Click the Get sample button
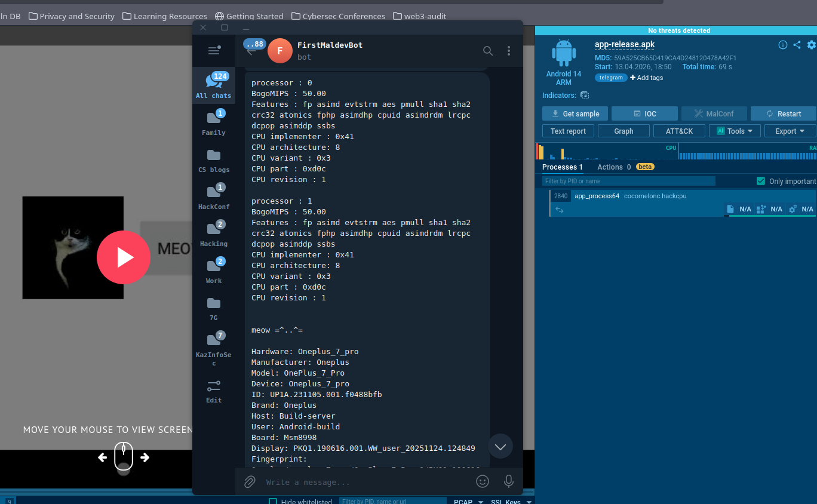The image size is (817, 504). tap(575, 113)
